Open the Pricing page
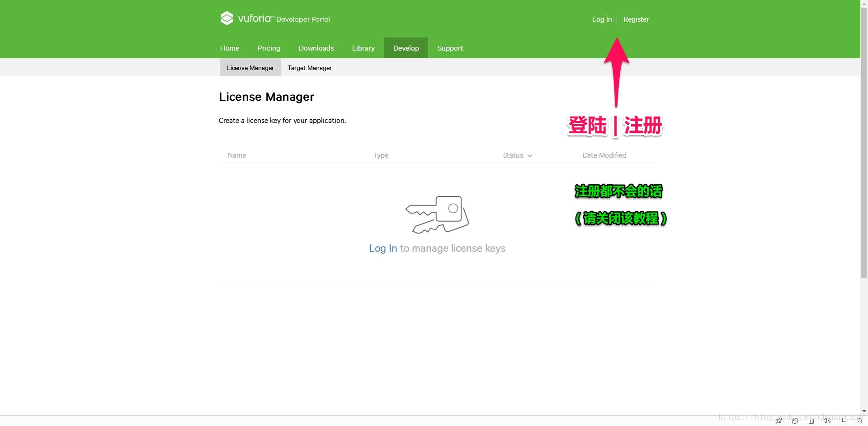Screen dimensions: 868x426 point(269,48)
